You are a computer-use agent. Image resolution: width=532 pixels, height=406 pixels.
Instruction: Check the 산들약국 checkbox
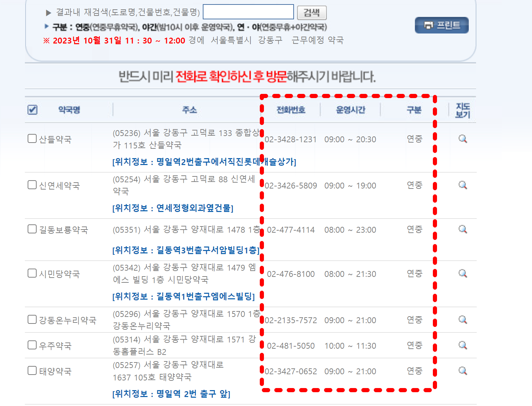[32, 138]
